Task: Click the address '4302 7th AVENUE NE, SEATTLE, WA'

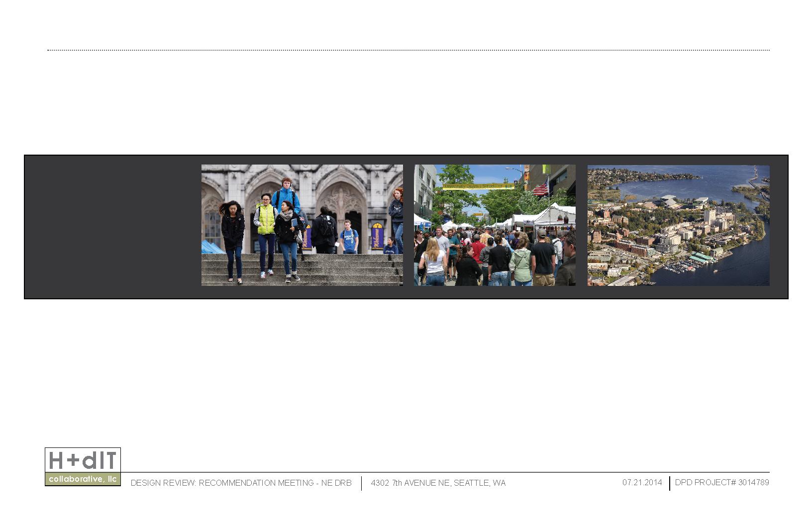Action: click(x=438, y=483)
